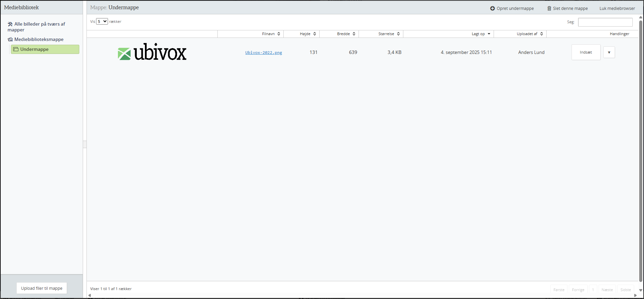
Task: Sort by Størrelse column arrows
Action: pos(398,34)
